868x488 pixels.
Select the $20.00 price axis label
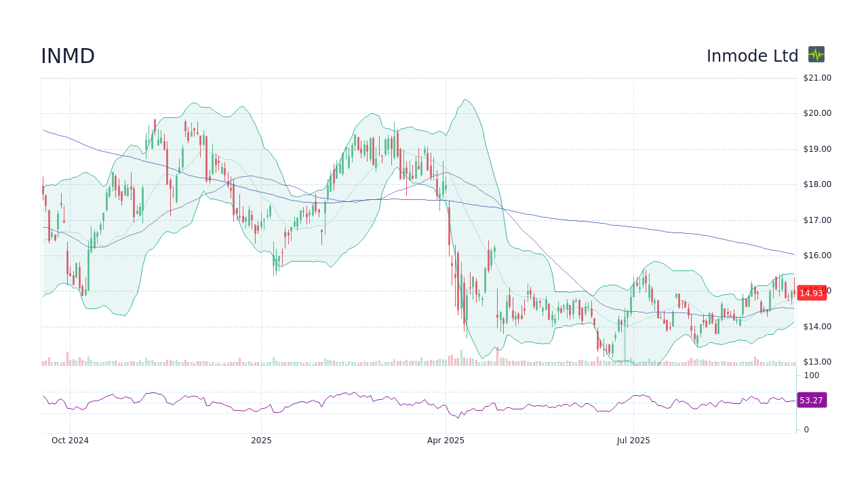(816, 113)
